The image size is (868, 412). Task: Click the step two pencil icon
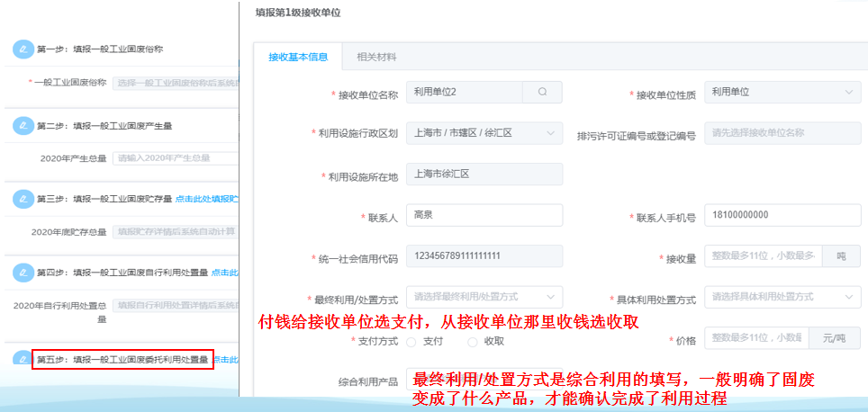click(23, 125)
